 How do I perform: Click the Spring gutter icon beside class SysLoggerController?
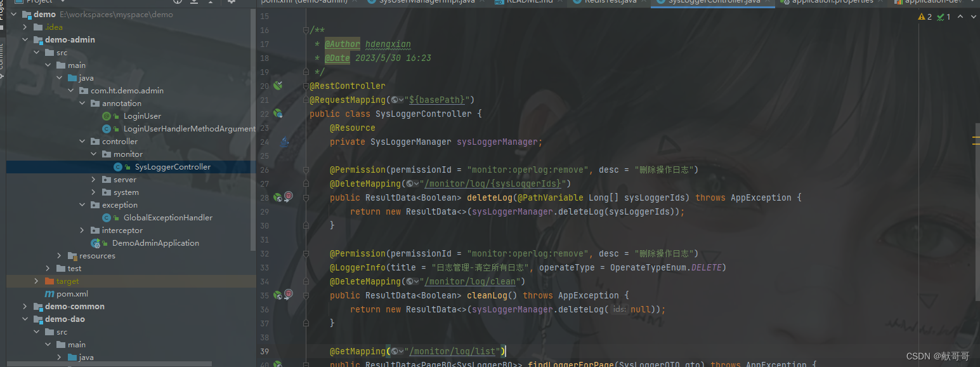tap(277, 114)
